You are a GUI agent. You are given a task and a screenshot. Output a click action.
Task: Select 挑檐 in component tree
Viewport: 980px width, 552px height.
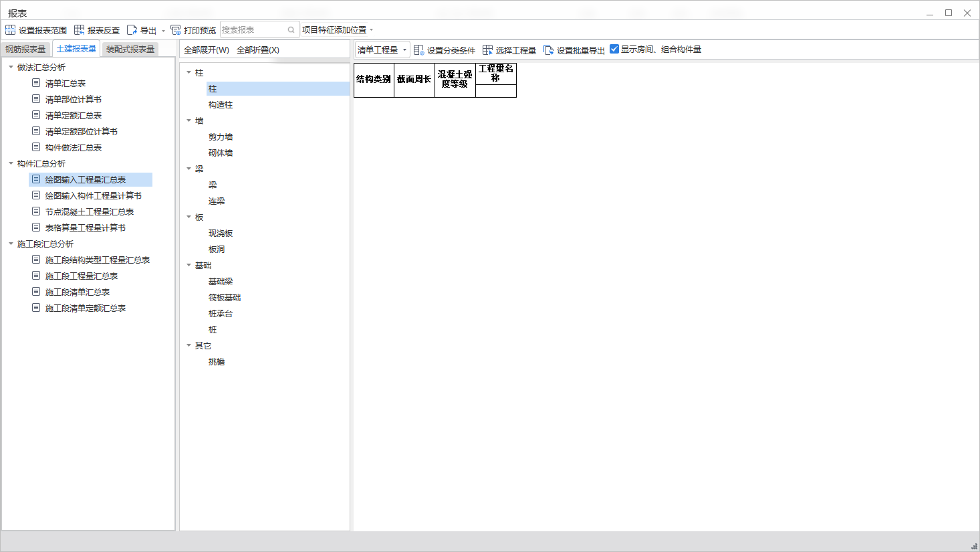point(217,361)
